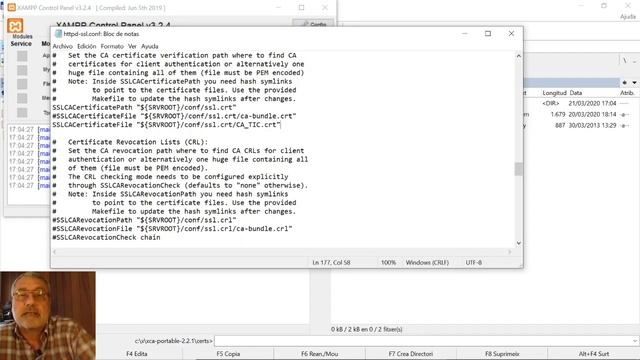
Task: Click the Notepad document icon in title bar
Action: click(x=58, y=34)
